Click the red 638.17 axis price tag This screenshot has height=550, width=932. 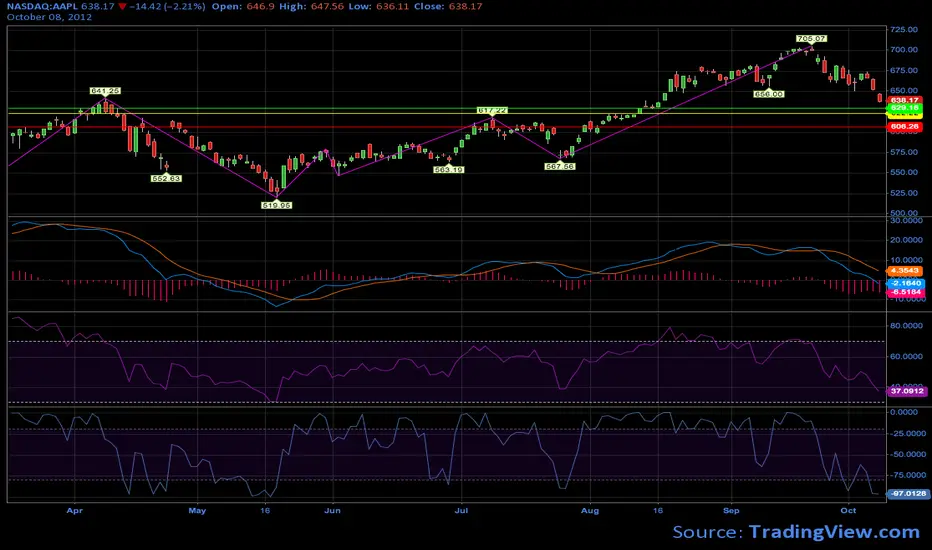(905, 100)
